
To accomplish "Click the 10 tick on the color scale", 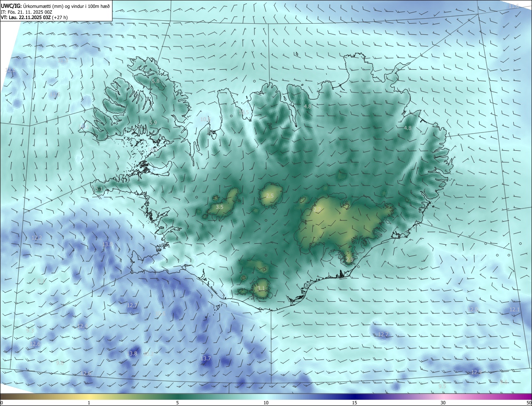I will point(266,403).
